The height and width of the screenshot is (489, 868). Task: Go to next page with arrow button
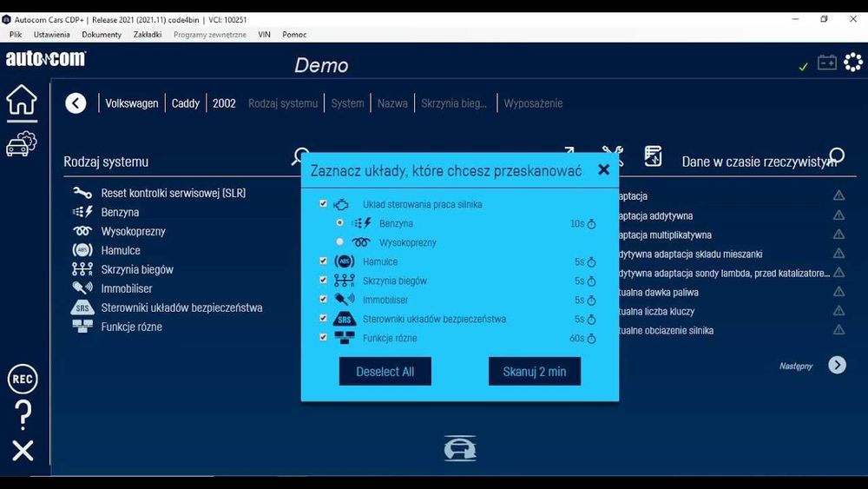click(x=837, y=365)
